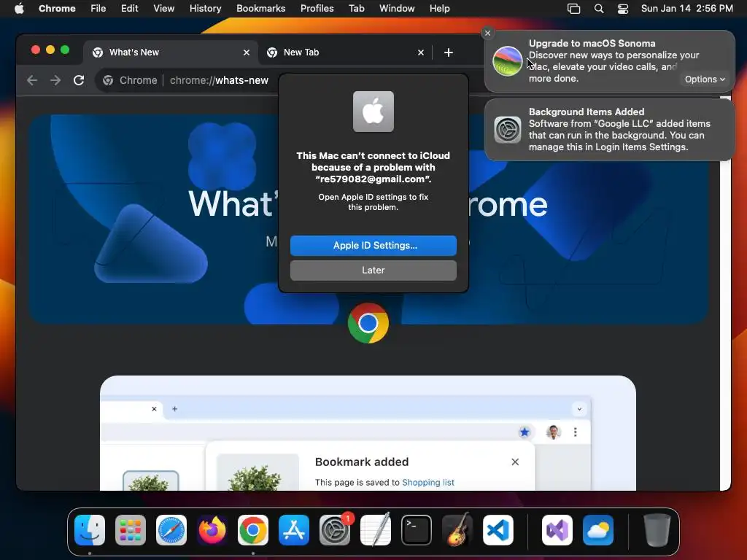The width and height of the screenshot is (747, 560).
Task: Launch Firefox from the dock
Action: 212,530
